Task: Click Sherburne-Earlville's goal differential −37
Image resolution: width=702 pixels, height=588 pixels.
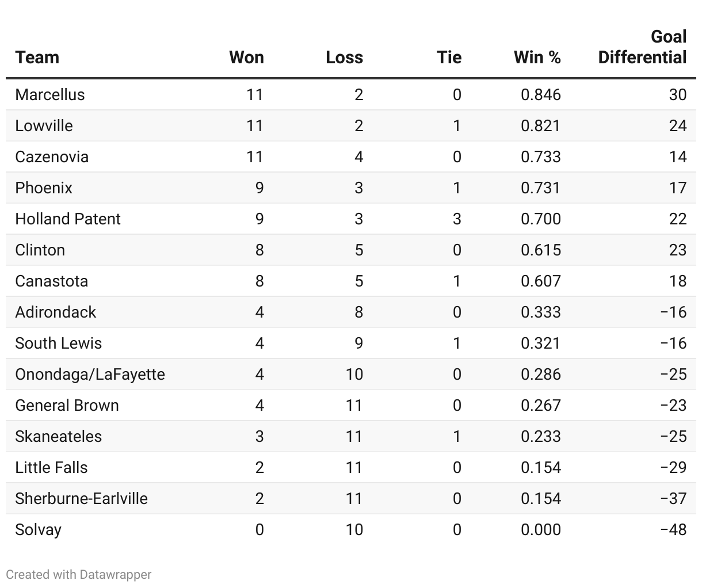Action: (x=673, y=499)
